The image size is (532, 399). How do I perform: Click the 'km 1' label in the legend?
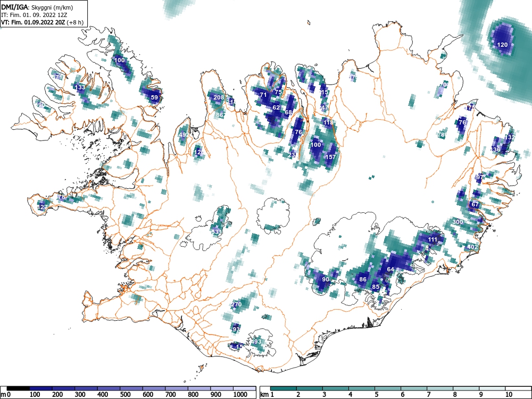coord(267,395)
